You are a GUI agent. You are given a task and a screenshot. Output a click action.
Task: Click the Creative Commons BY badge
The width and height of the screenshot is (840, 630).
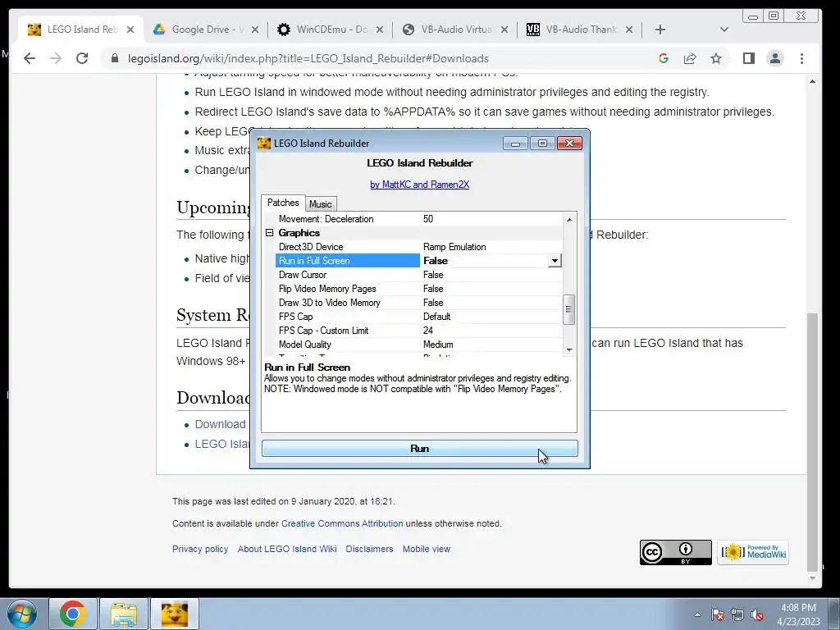coord(676,552)
